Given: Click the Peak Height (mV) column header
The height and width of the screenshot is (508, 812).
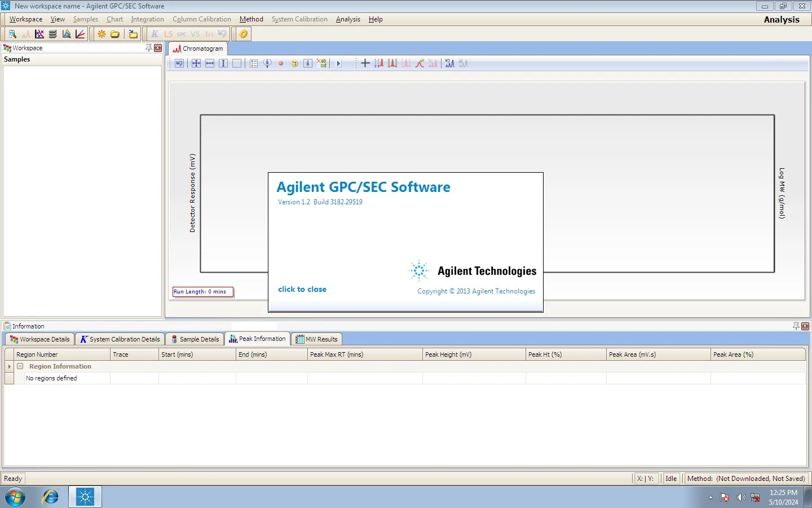Looking at the screenshot, I should click(x=474, y=354).
